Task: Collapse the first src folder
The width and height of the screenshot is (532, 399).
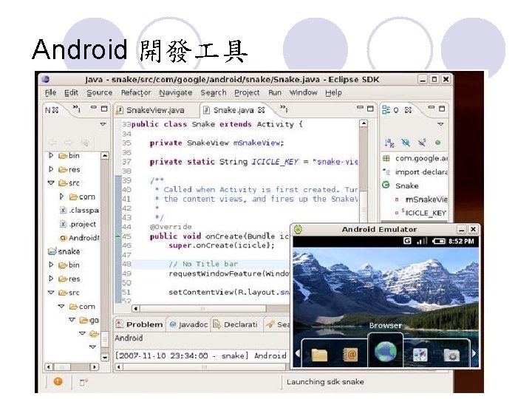Action: click(51, 183)
